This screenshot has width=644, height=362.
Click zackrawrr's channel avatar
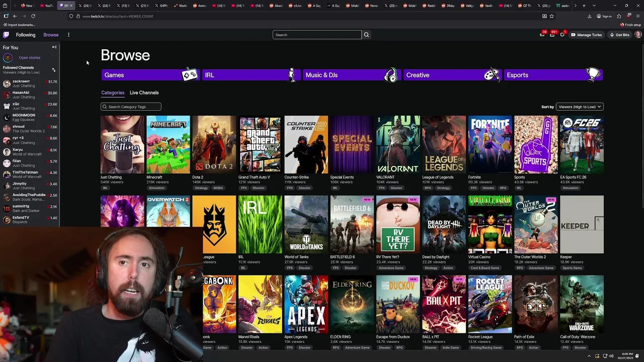point(7,83)
